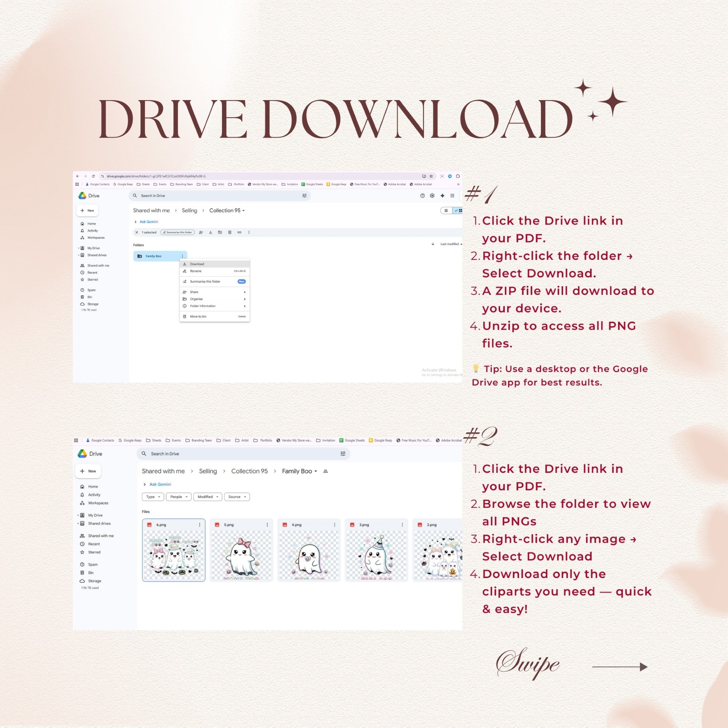Click the drive.google.com address bar URL

(156, 176)
